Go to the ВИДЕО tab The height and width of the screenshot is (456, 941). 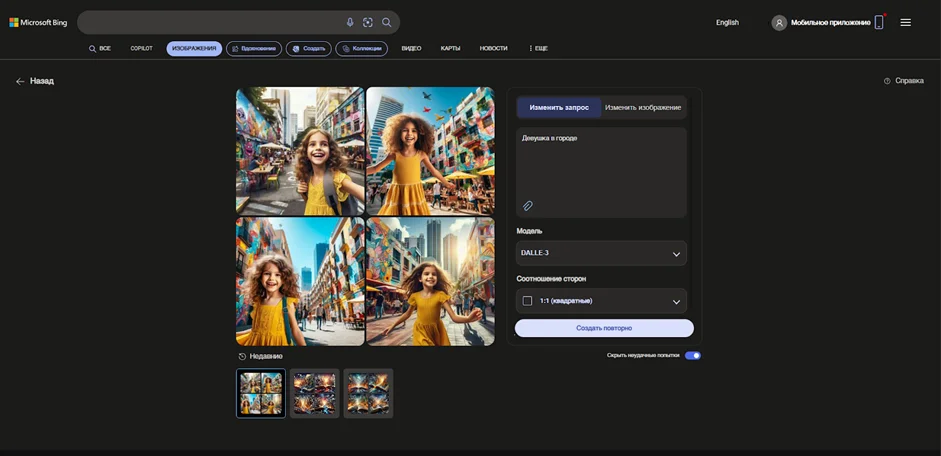click(411, 49)
